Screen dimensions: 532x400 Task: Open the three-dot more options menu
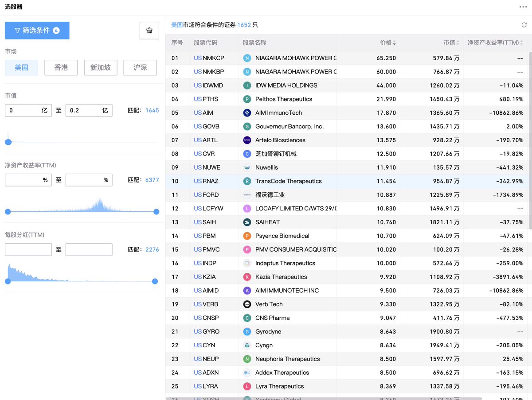(523, 7)
